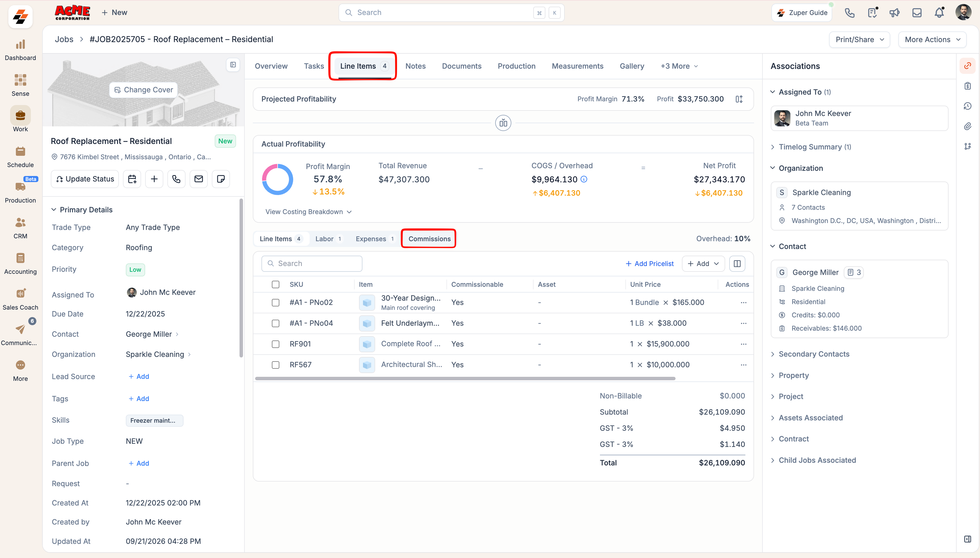Image resolution: width=980 pixels, height=558 pixels.
Task: Check the RF567 row checkbox
Action: [276, 365]
